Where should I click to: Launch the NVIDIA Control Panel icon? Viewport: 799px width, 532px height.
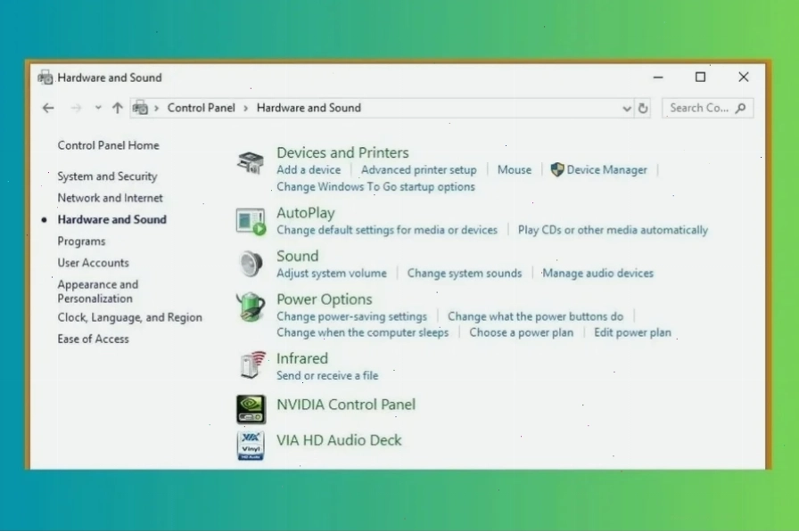(x=251, y=409)
